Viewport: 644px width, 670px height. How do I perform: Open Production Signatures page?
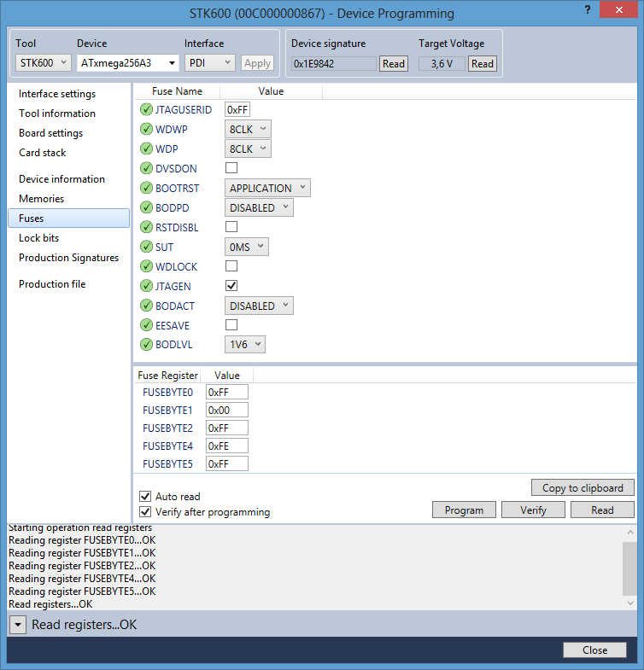[69, 258]
